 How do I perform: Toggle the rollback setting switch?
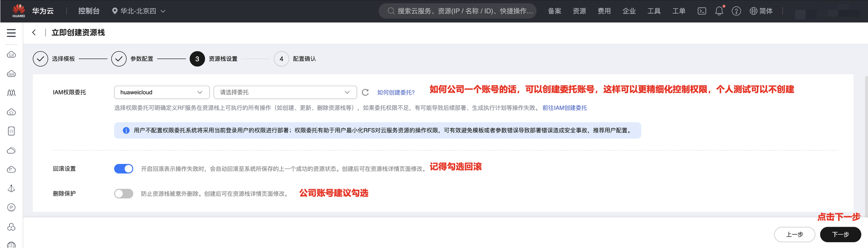point(124,169)
